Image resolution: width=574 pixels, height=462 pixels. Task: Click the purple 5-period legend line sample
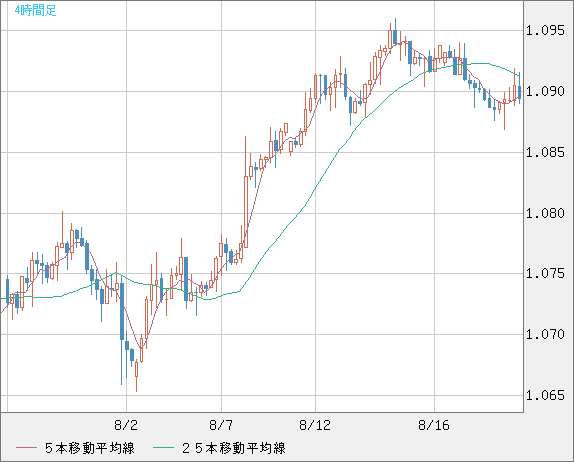tap(26, 448)
